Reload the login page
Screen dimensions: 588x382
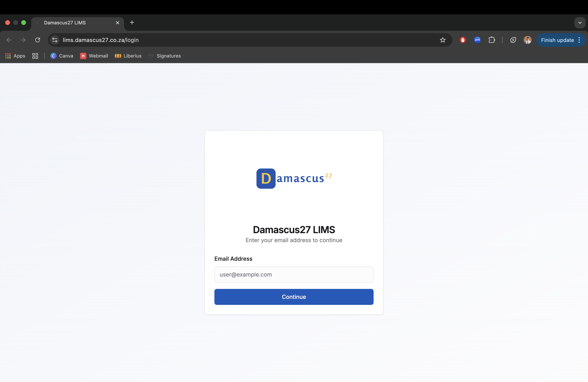38,40
